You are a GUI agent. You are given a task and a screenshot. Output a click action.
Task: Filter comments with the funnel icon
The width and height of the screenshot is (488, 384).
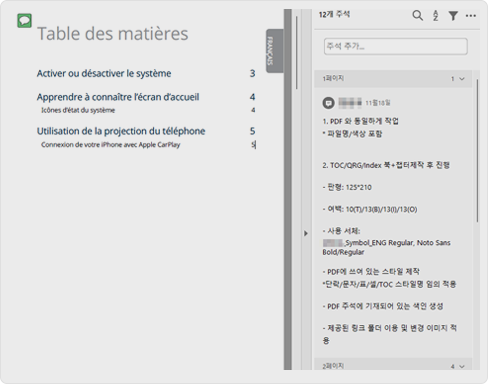pos(453,15)
